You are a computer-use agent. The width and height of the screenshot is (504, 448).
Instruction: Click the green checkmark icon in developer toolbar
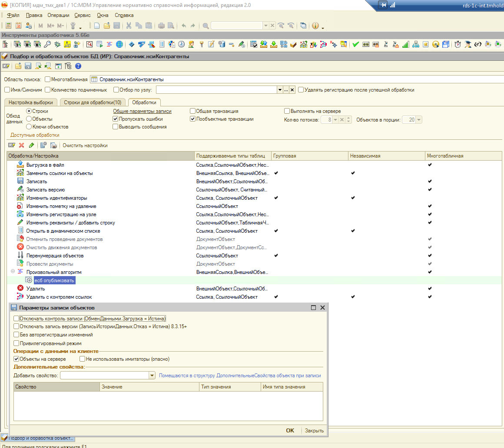355,44
